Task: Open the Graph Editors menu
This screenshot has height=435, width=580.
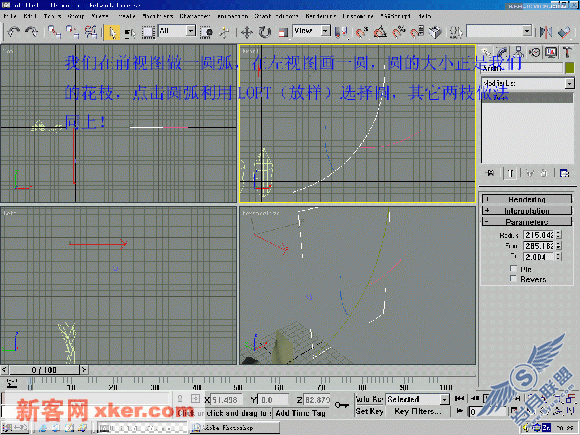Action: click(x=276, y=16)
